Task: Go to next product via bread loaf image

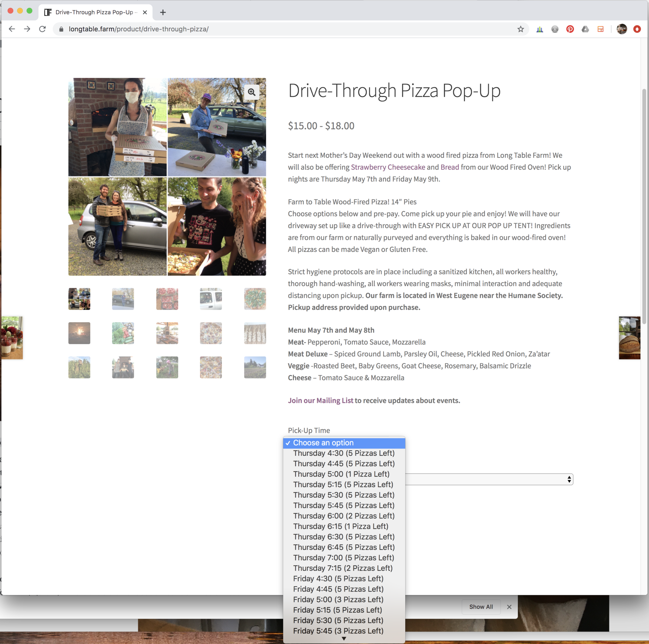Action: point(630,338)
